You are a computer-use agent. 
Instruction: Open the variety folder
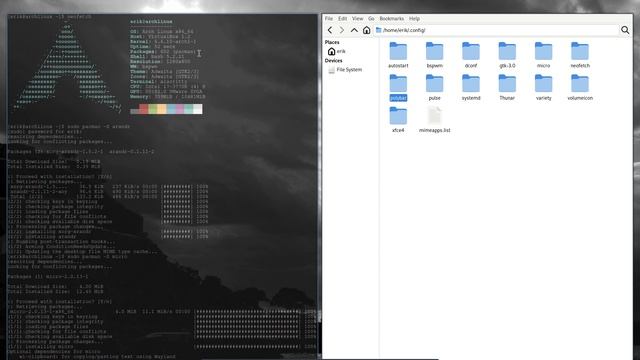tap(543, 87)
